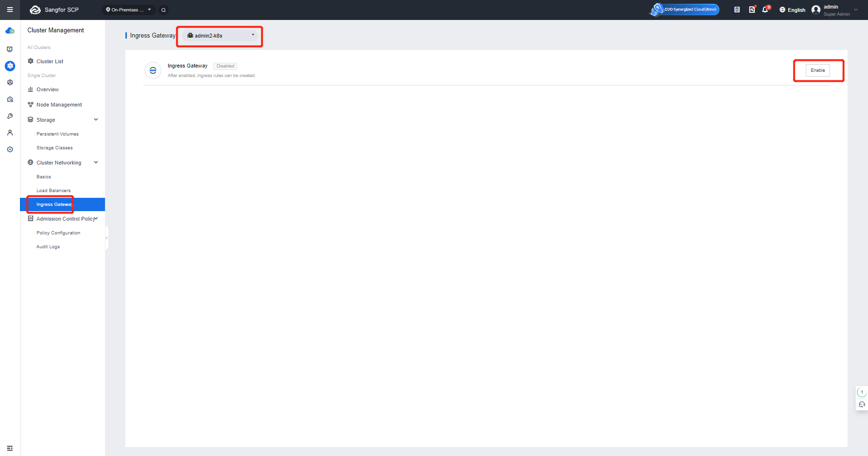868x456 pixels.
Task: Click the Ingress Gateway www icon
Action: point(153,70)
